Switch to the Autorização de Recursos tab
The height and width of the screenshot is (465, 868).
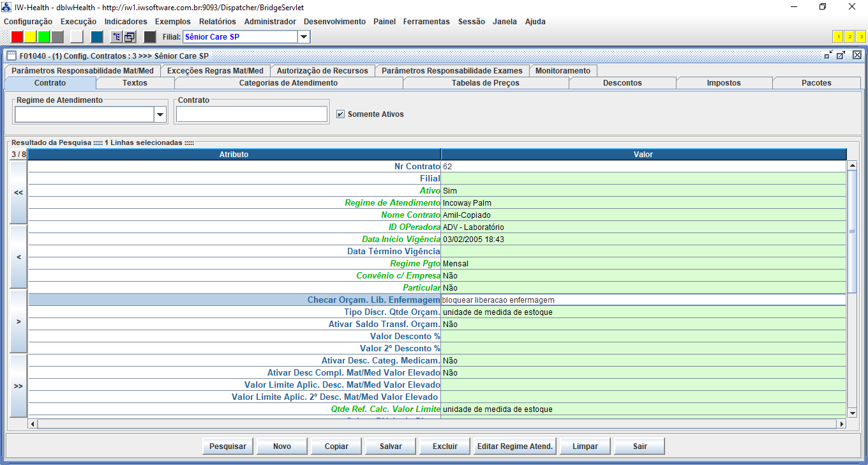[322, 71]
